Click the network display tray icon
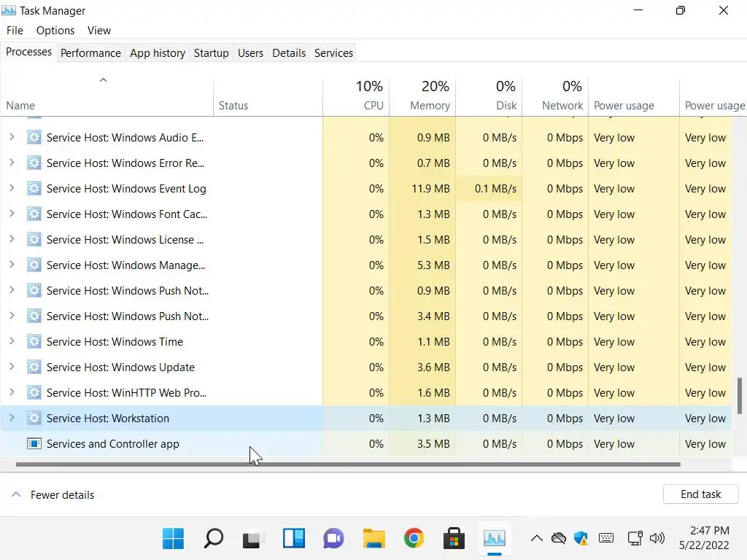 click(635, 539)
